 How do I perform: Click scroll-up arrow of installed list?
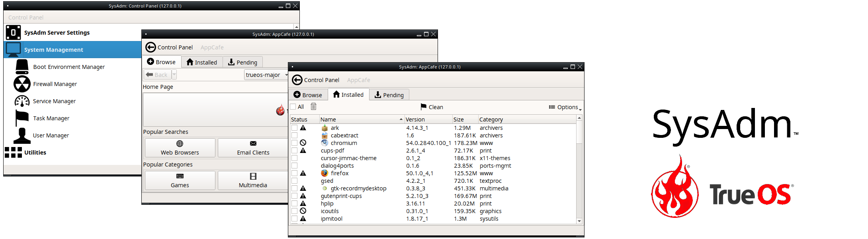[x=579, y=118]
